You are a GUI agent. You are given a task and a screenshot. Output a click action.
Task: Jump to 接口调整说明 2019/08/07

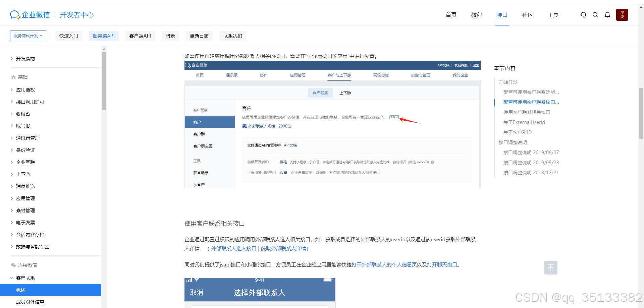coord(531,152)
